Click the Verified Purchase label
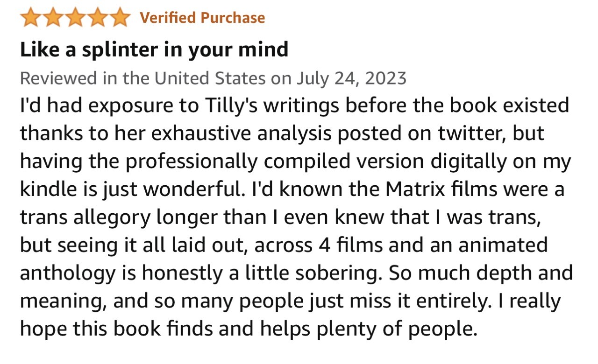 [202, 18]
